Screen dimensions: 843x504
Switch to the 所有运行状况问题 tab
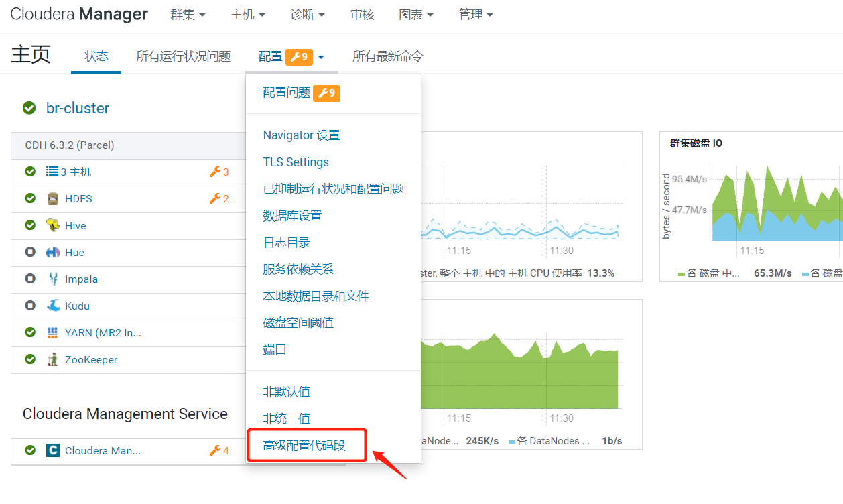(184, 56)
